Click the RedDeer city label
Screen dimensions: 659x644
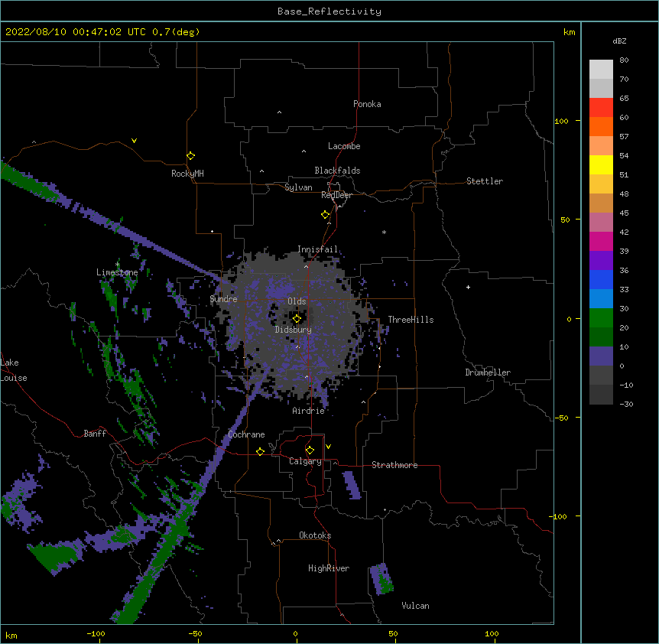(336, 195)
